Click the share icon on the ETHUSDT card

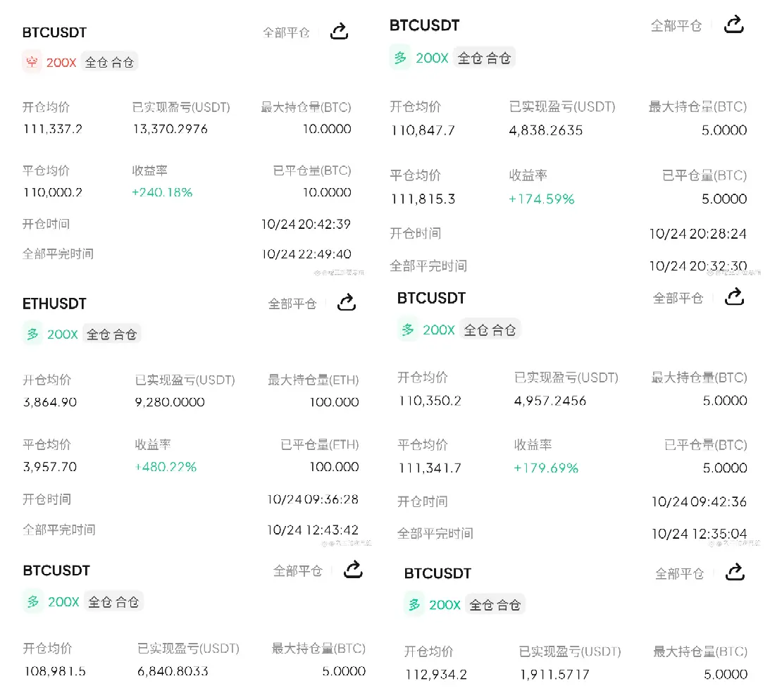[x=347, y=303]
